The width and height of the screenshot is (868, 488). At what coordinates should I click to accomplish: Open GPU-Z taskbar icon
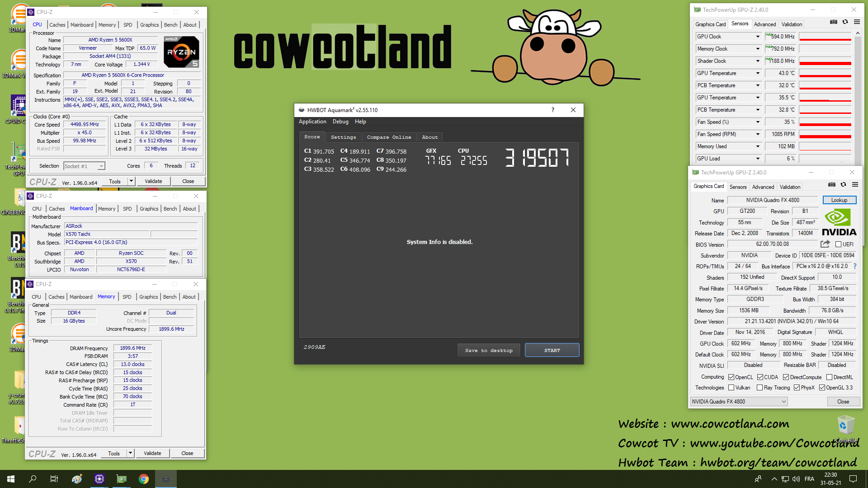pos(122,479)
